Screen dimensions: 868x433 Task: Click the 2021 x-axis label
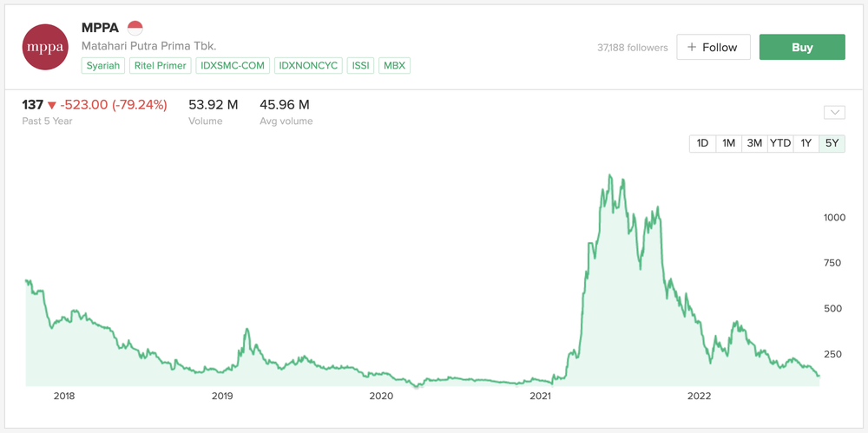point(540,396)
